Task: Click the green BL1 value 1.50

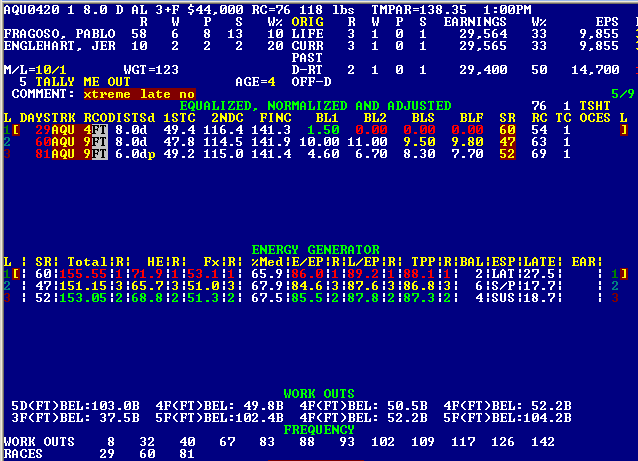Action: pyautogui.click(x=323, y=130)
